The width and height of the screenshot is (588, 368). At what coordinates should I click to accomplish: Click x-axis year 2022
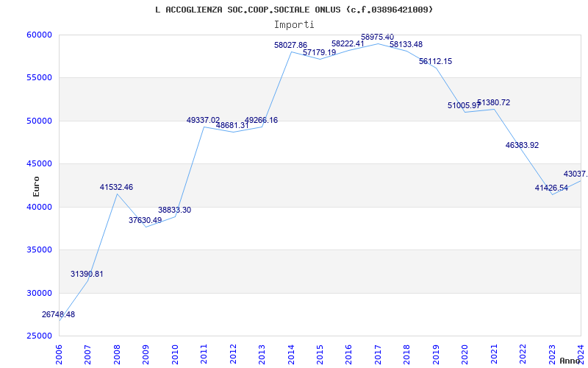(523, 355)
